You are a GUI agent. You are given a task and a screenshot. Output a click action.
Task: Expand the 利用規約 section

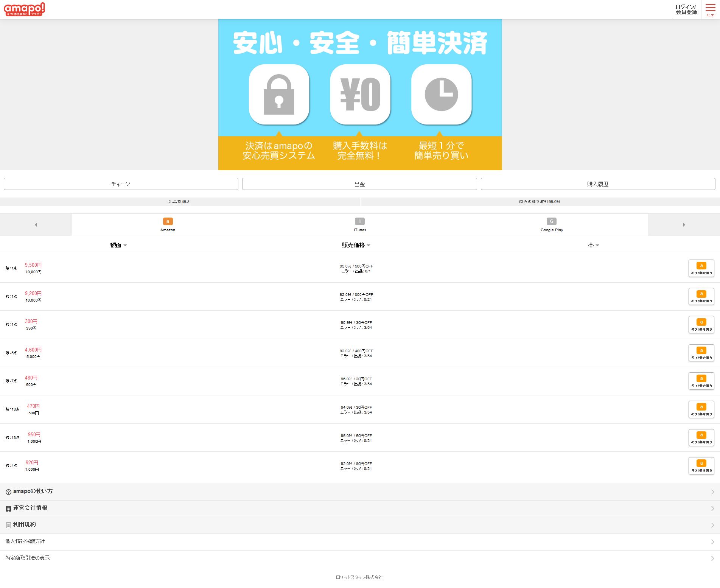360,525
